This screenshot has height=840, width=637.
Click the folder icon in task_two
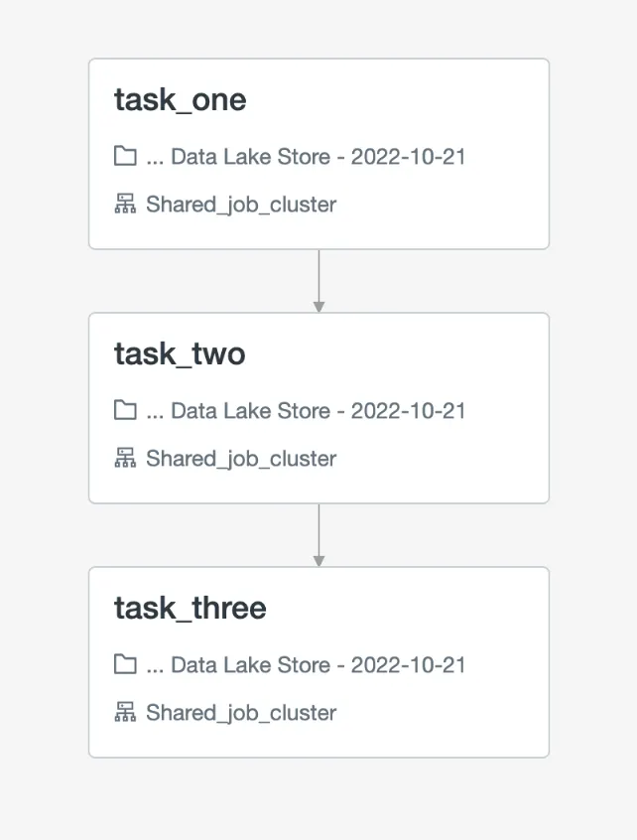pos(125,410)
